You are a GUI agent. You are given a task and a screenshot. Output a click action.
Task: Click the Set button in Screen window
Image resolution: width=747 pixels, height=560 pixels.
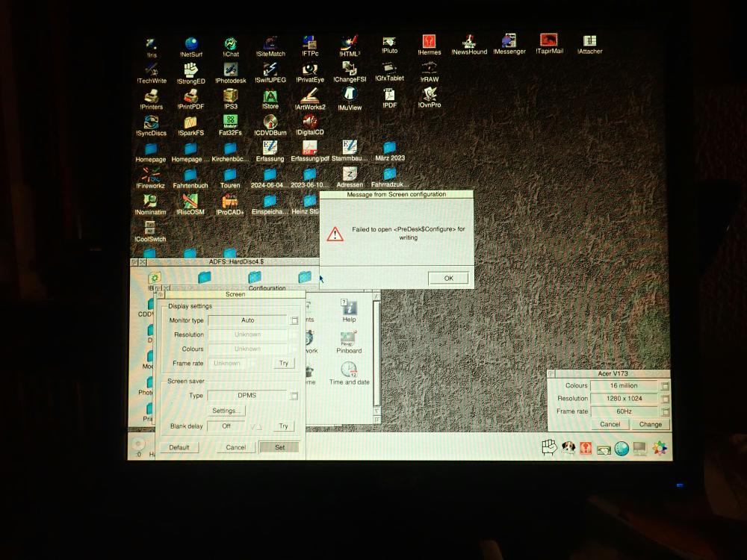pos(279,447)
